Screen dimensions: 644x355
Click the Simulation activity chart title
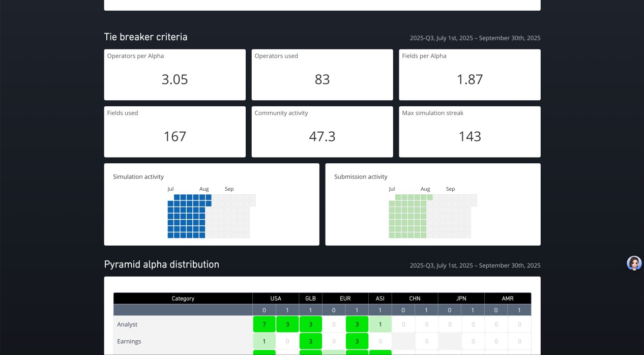138,177
